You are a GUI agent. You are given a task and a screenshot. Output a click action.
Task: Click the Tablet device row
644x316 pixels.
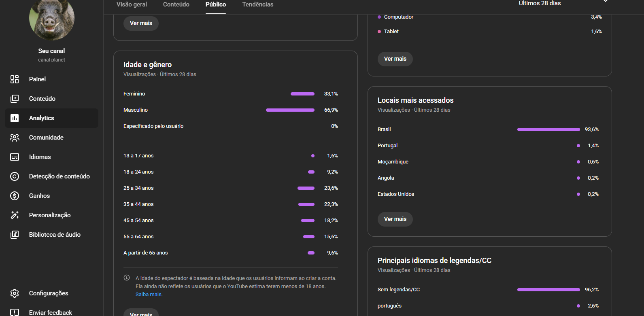point(490,32)
